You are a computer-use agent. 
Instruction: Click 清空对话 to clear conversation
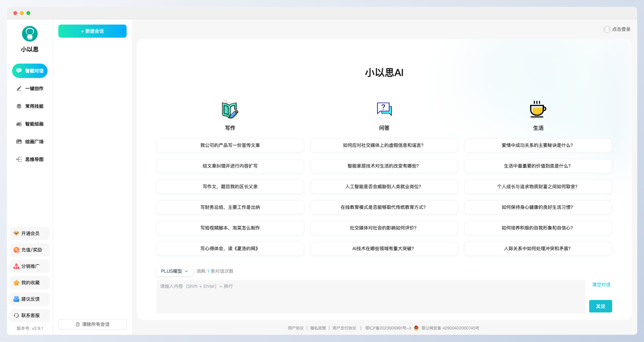[x=600, y=285]
